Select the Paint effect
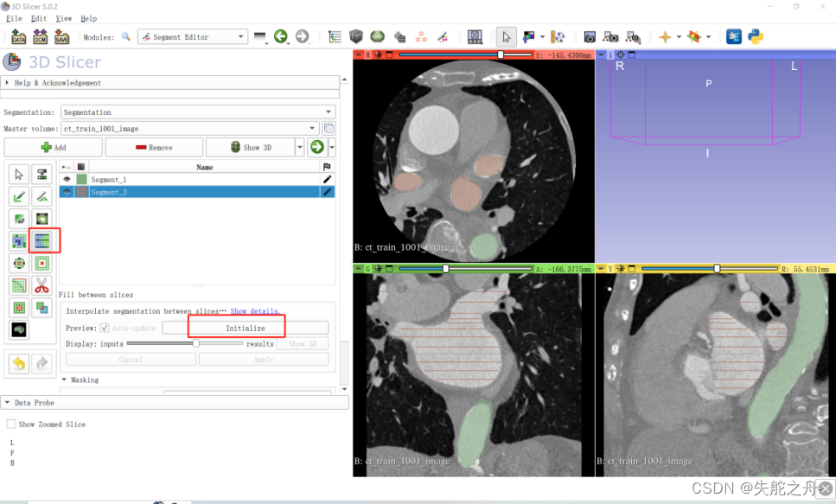The image size is (836, 504). point(17,196)
